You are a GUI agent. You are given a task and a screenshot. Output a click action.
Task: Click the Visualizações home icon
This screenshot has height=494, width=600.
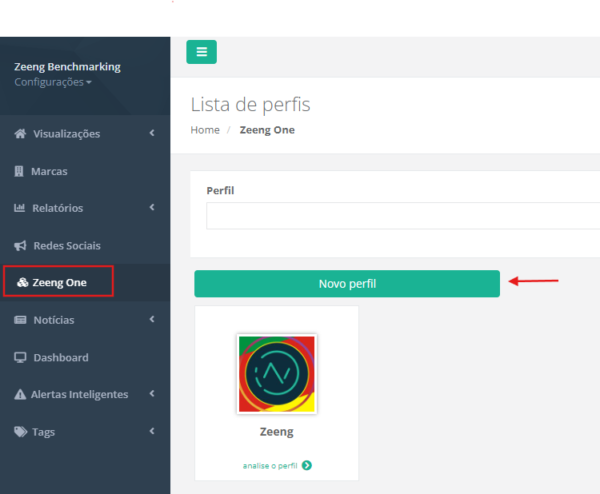coord(20,134)
